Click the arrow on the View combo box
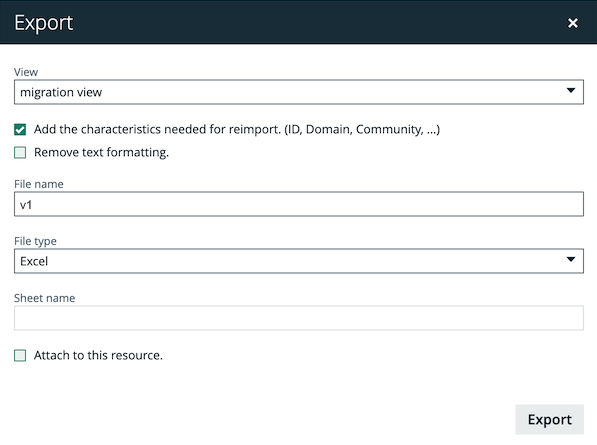The width and height of the screenshot is (597, 445). pyautogui.click(x=570, y=91)
